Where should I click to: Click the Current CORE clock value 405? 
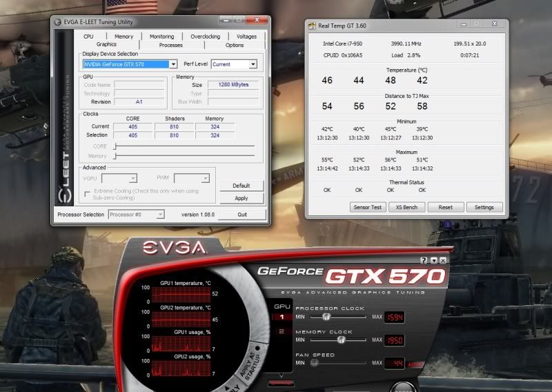click(132, 127)
